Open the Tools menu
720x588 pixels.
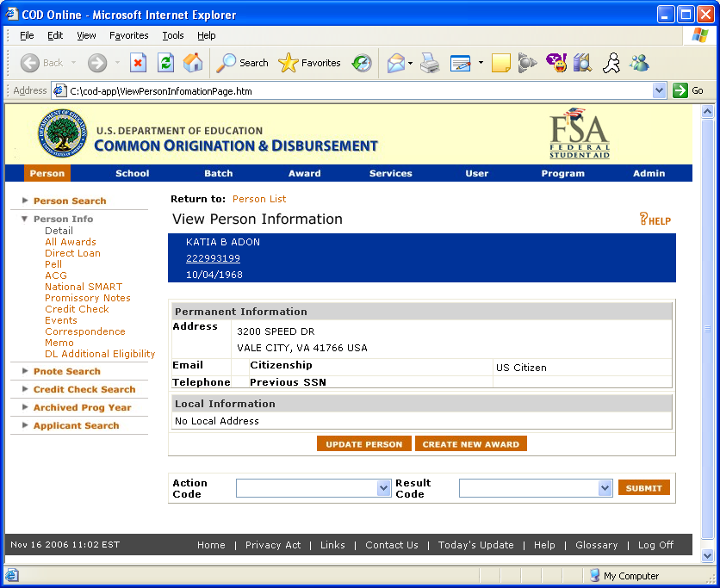pyautogui.click(x=173, y=35)
